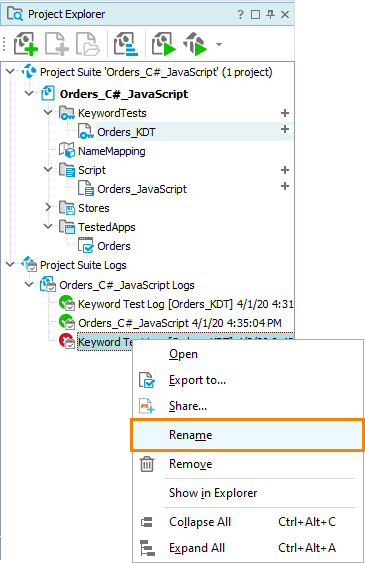Click the Run Project Suite toolbar icon
The image size is (365, 563).
point(195,44)
